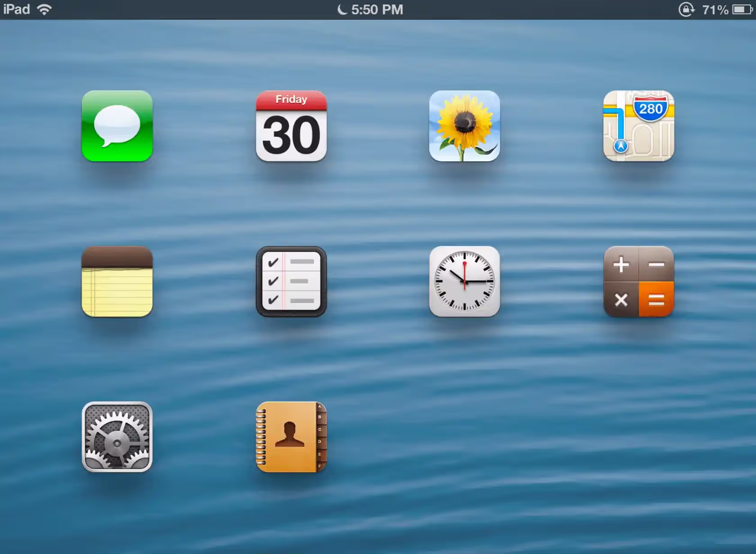The width and height of the screenshot is (756, 554).
Task: Tap the battery icon near 71%
Action: tap(741, 9)
